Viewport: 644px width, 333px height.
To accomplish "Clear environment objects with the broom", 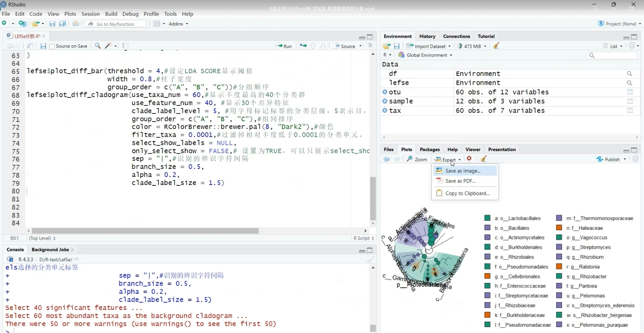I will click(496, 46).
